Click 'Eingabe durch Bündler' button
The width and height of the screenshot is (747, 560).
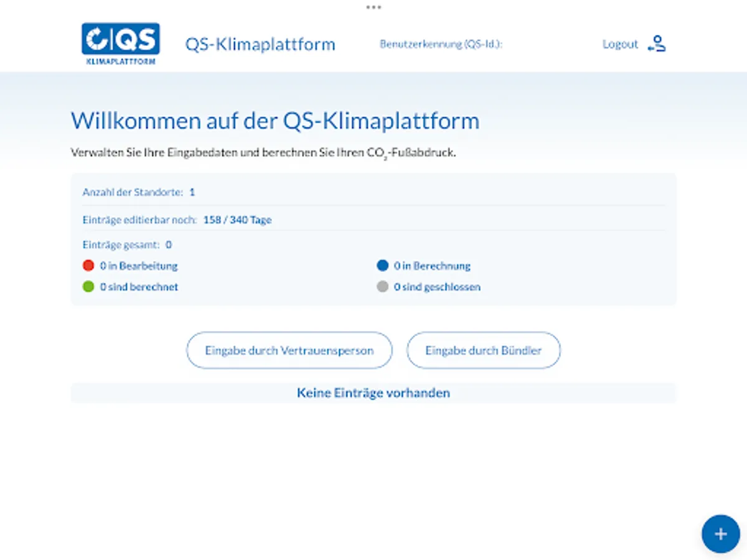pos(484,350)
